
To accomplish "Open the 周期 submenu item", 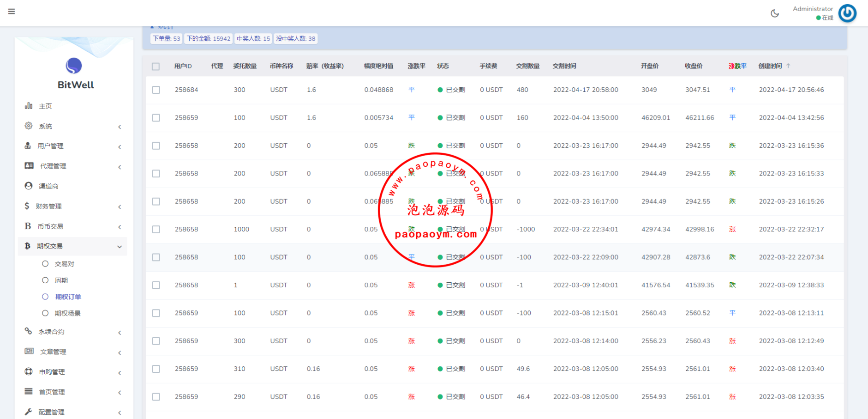I will tap(61, 280).
